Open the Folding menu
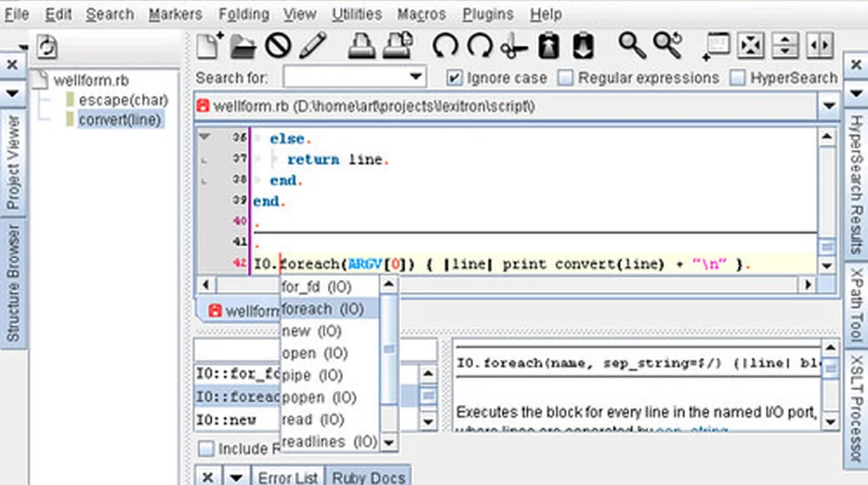Screen dimensions: 868x485 (243, 15)
